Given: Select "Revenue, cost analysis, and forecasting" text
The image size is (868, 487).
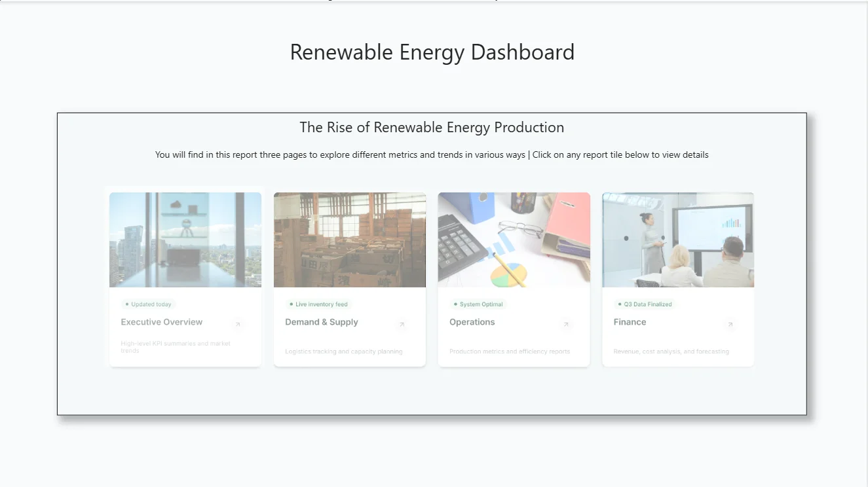Looking at the screenshot, I should coord(671,352).
